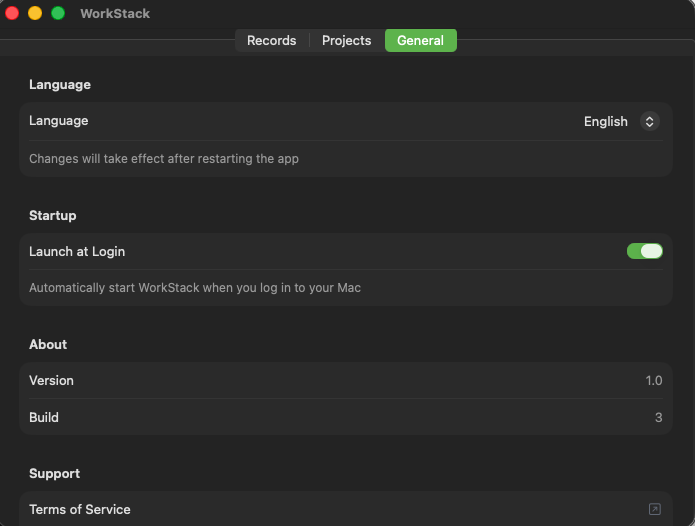695x526 pixels.
Task: Click the Startup section heading
Action: [x=53, y=215]
